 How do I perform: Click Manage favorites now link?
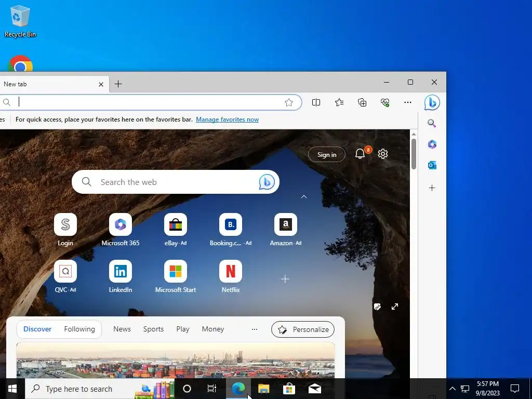pyautogui.click(x=228, y=119)
